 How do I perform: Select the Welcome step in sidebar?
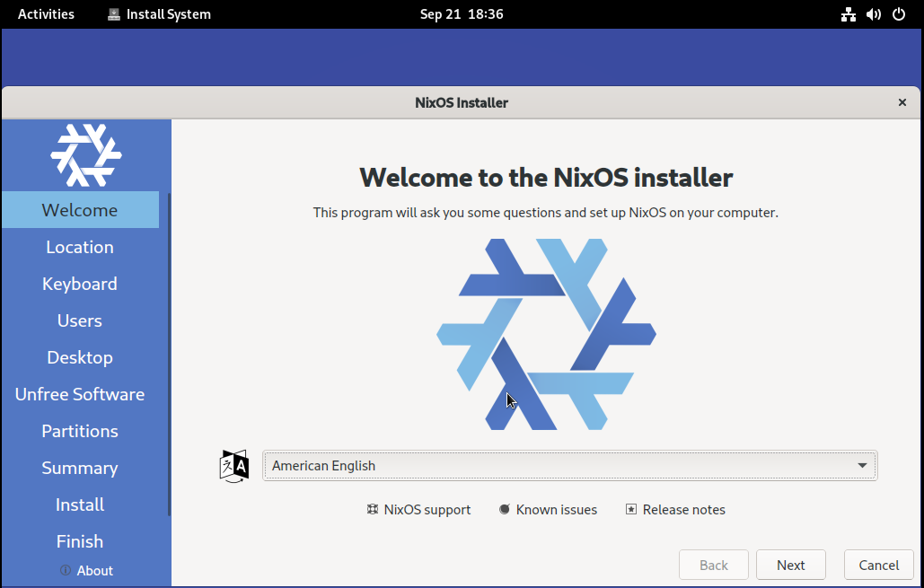tap(80, 210)
